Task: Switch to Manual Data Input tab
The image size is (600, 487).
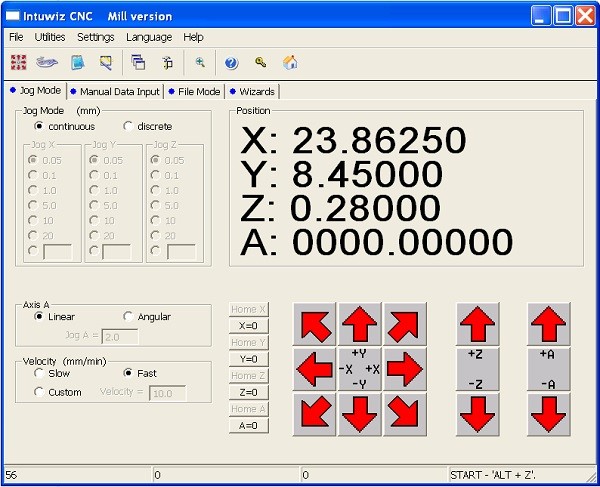Action: click(x=114, y=91)
